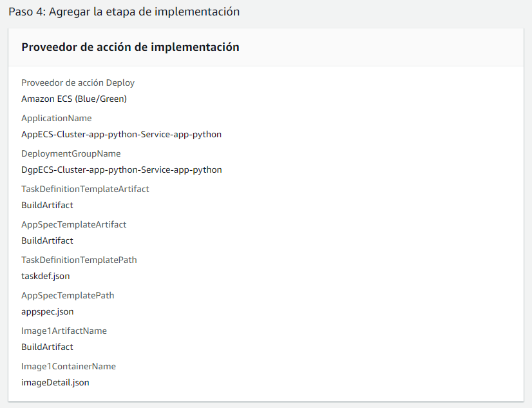The image size is (532, 408).
Task: Select the 'appspec.json' value
Action: [x=48, y=311]
